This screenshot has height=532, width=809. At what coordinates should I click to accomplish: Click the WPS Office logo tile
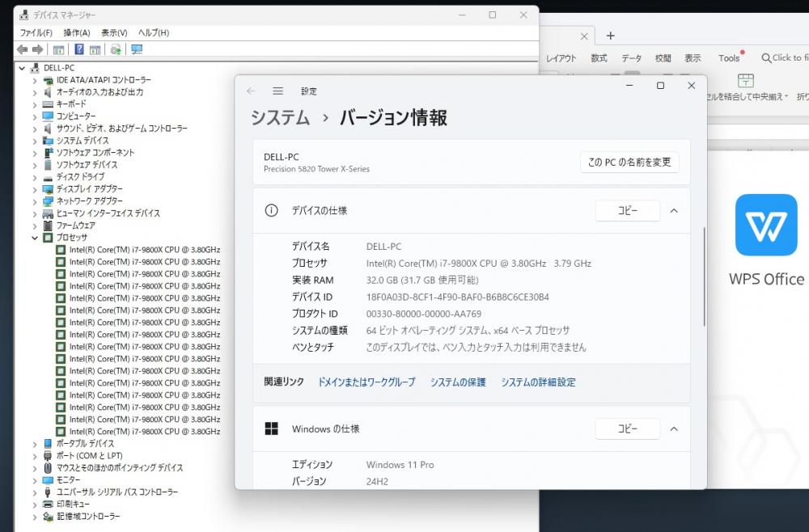[766, 225]
